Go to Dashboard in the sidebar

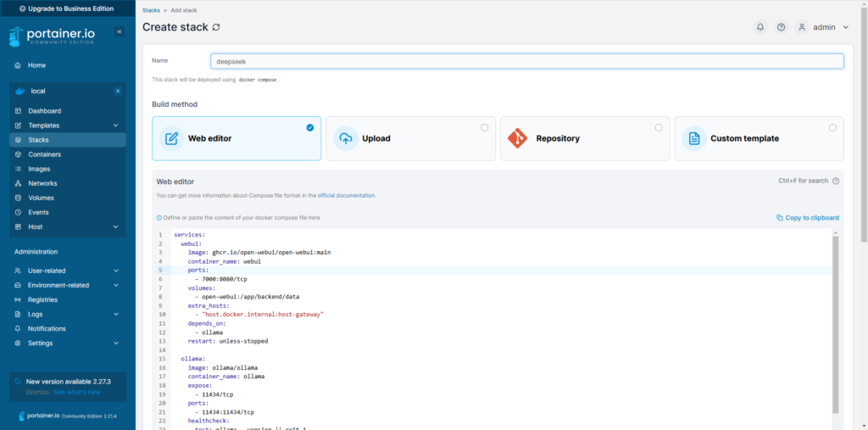44,111
